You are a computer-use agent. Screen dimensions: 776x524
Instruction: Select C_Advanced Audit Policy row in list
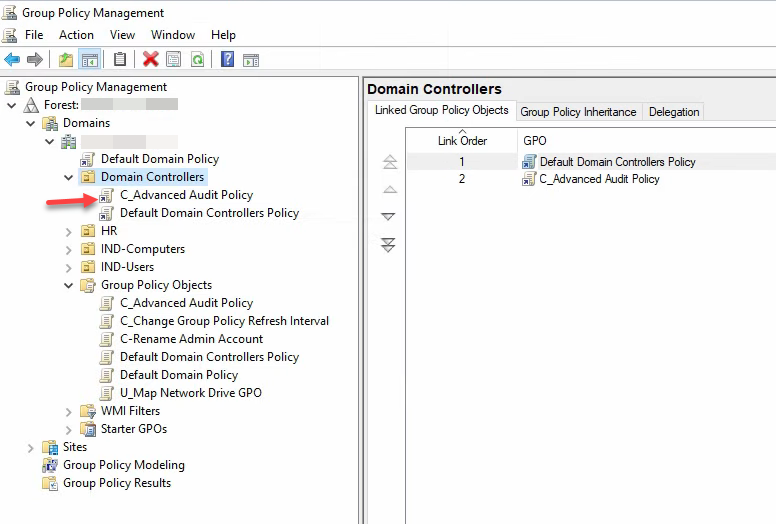591,179
